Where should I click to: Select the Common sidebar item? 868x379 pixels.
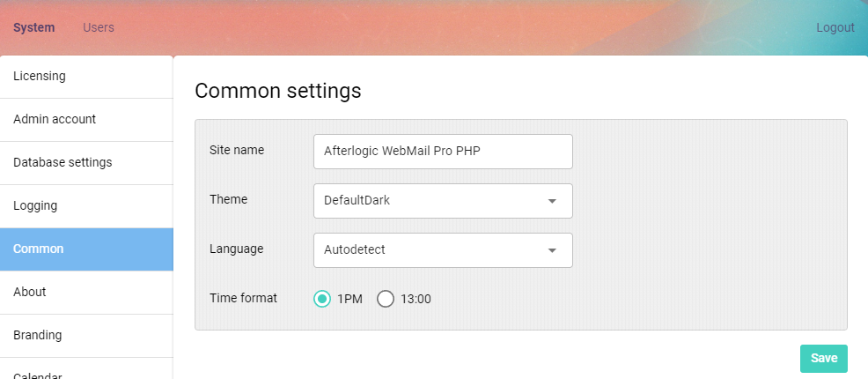pos(39,249)
